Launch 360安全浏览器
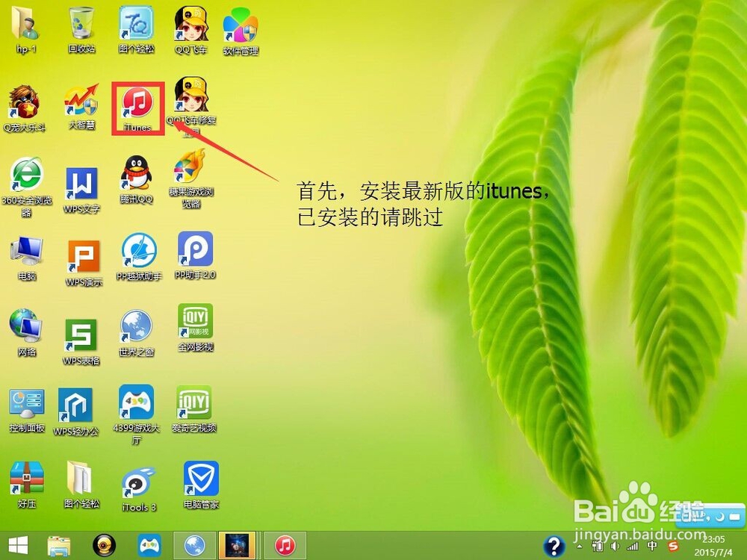 [x=27, y=187]
